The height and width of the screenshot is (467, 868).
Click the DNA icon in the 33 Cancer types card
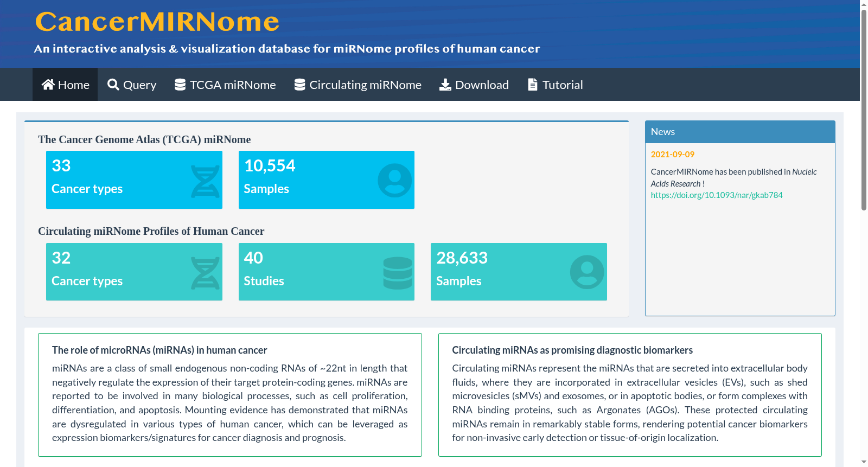pos(206,181)
